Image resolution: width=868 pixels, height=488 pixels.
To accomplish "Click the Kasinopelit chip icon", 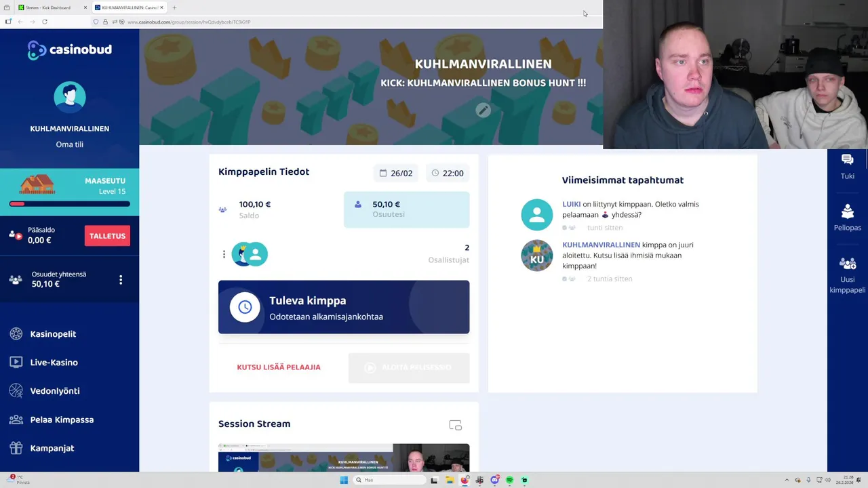I will tap(16, 334).
